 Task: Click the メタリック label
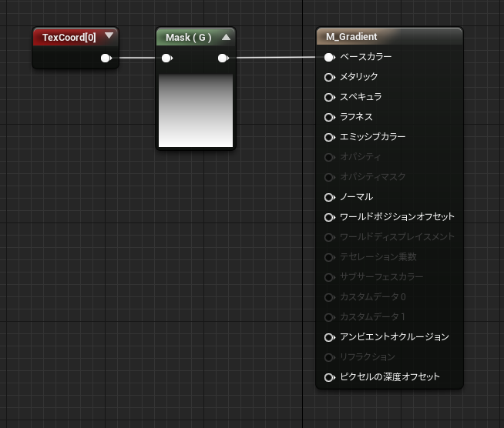[x=359, y=77]
